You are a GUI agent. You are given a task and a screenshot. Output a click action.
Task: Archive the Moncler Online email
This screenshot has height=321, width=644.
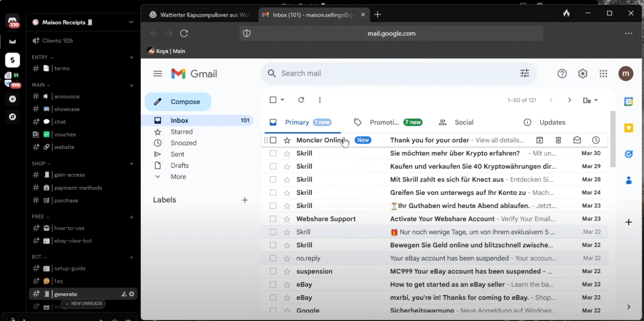click(540, 140)
